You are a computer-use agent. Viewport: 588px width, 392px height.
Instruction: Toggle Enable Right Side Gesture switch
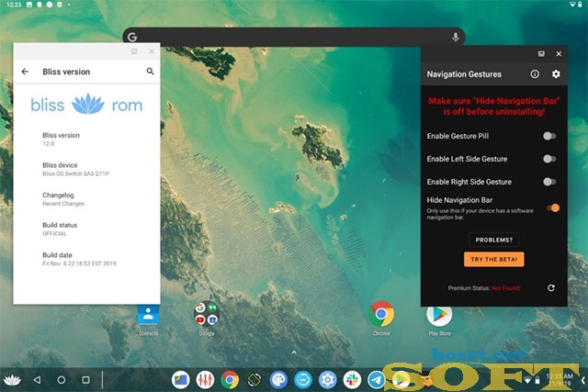(549, 182)
